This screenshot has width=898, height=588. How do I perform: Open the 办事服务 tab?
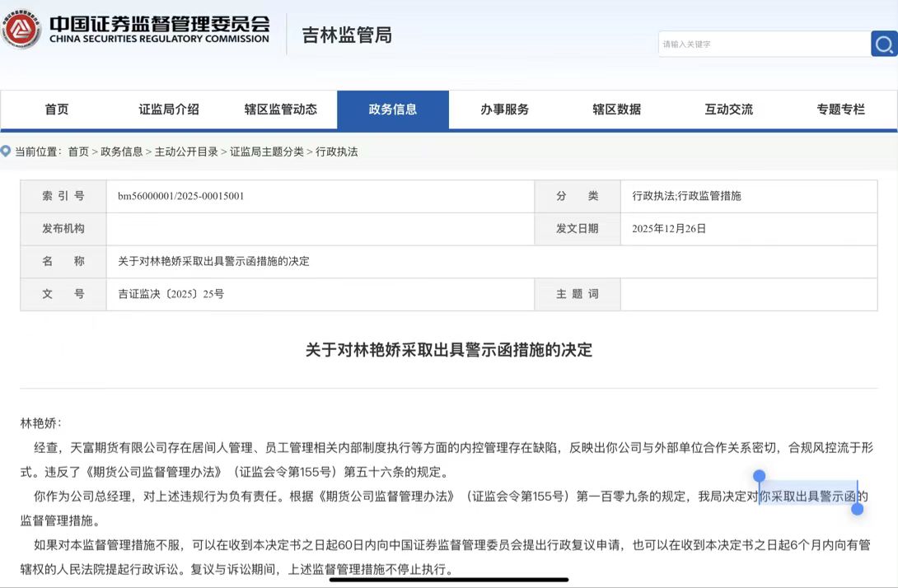pos(505,110)
